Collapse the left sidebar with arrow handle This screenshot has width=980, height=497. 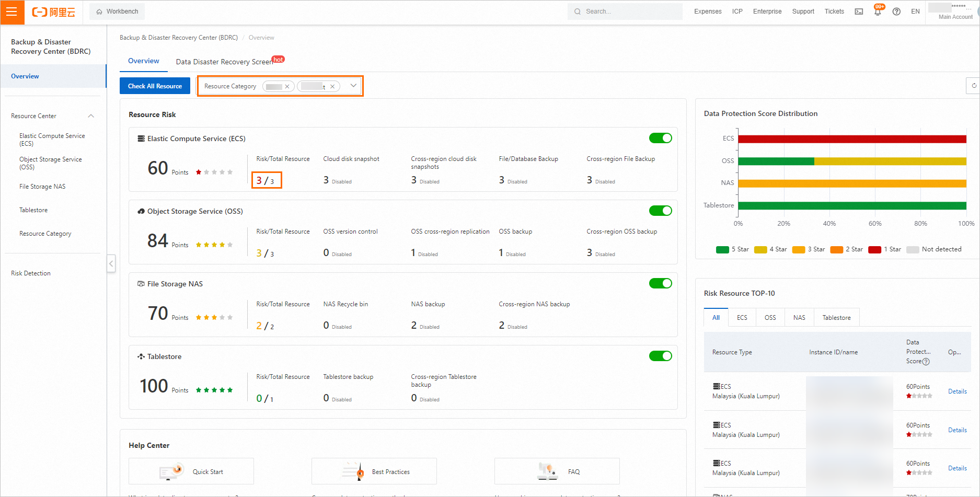(x=111, y=263)
